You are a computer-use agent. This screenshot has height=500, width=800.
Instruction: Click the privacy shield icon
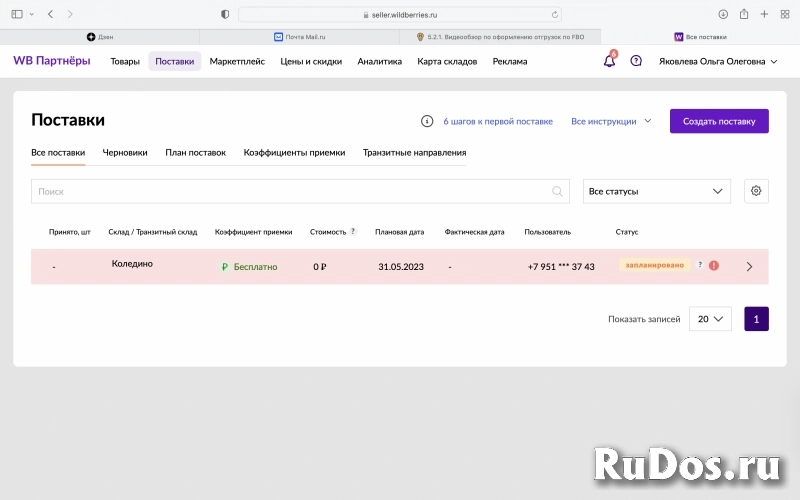[225, 14]
